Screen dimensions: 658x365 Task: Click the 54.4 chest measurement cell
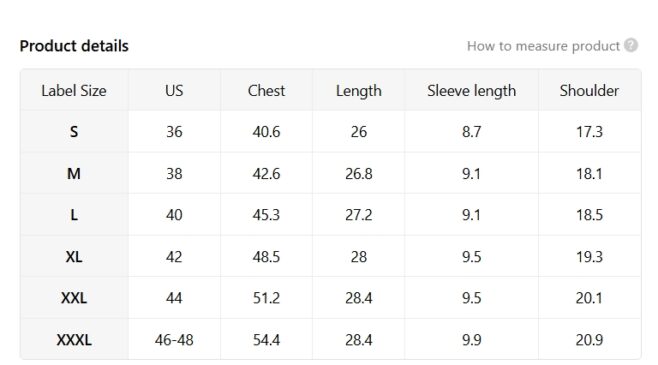point(266,339)
